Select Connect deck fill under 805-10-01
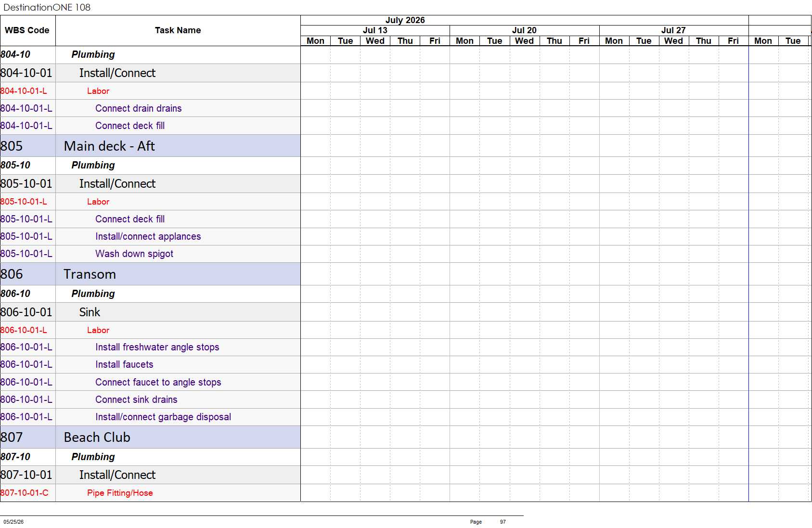 [178, 219]
